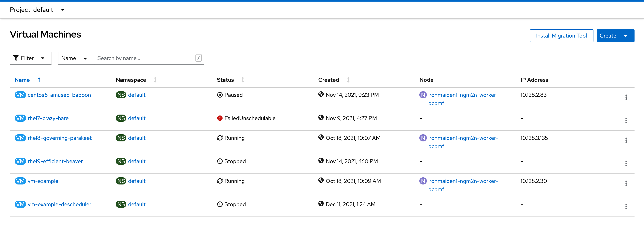The width and height of the screenshot is (644, 239).
Task: Open kebab menu for centos6-amused-baboon row
Action: (626, 97)
